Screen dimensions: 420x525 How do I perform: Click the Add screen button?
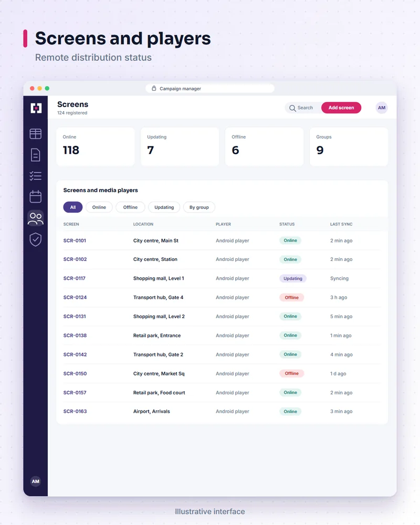[x=341, y=108]
